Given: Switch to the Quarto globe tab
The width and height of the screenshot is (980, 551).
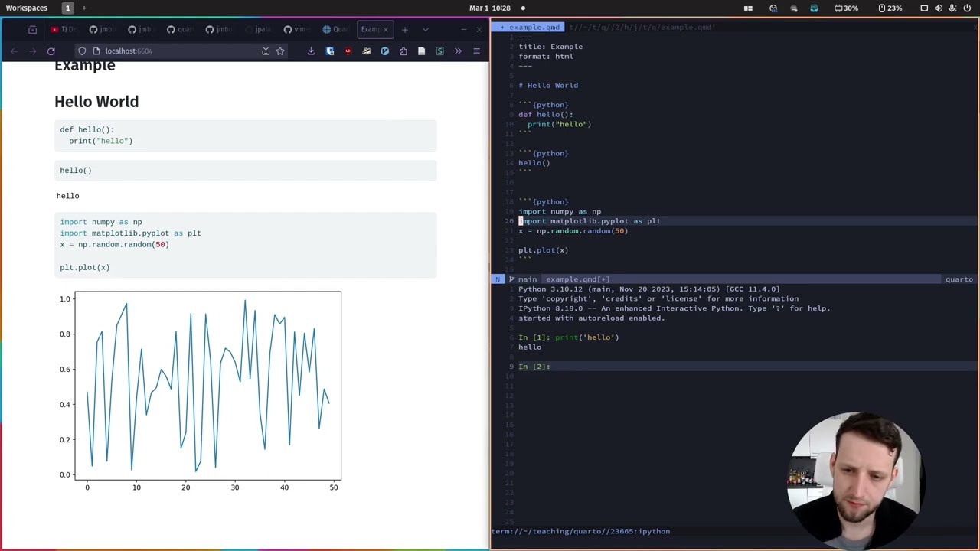Looking at the screenshot, I should [335, 30].
